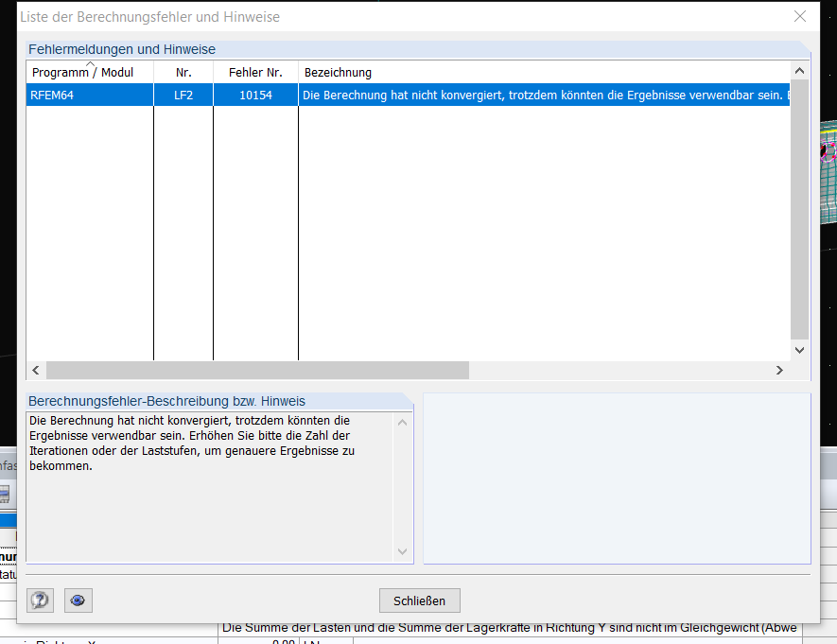Click the horizontal scrollbar right arrow
This screenshot has width=837, height=644.
(x=779, y=371)
